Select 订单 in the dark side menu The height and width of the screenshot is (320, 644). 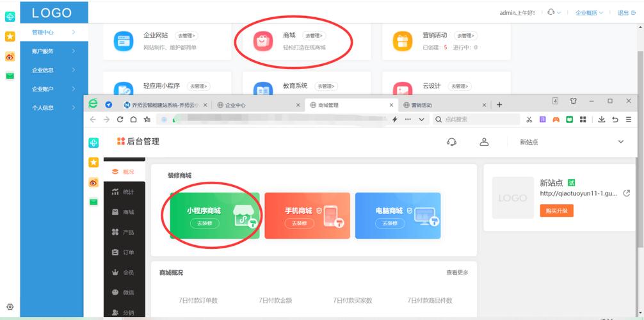click(x=124, y=252)
